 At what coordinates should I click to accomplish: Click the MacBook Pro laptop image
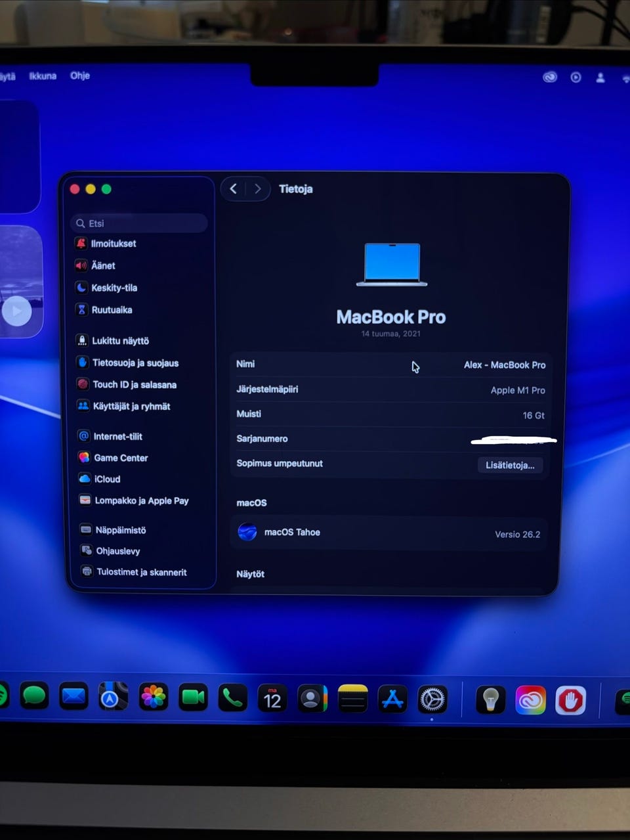click(x=392, y=265)
